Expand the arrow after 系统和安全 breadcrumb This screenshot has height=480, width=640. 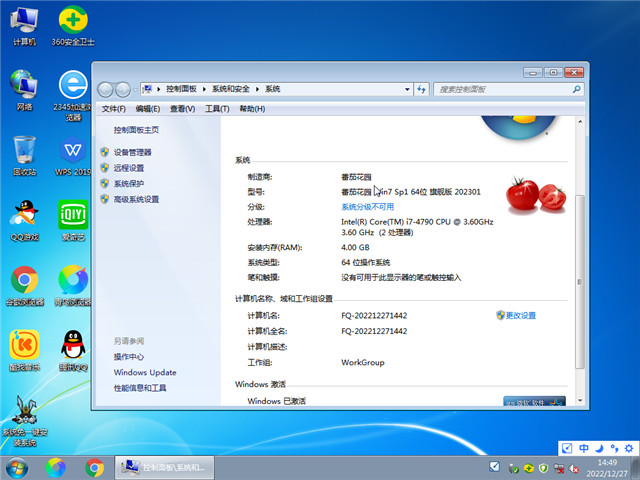pyautogui.click(x=258, y=89)
